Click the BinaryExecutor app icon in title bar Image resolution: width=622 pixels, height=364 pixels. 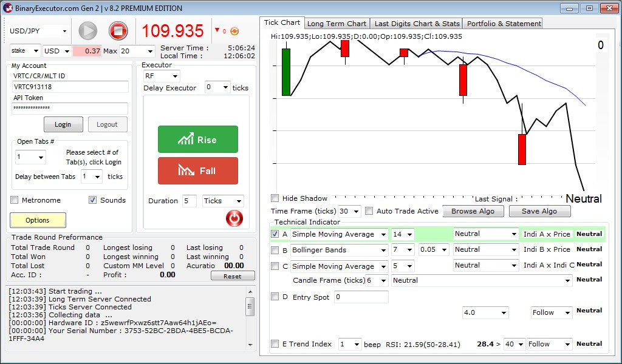[9, 8]
